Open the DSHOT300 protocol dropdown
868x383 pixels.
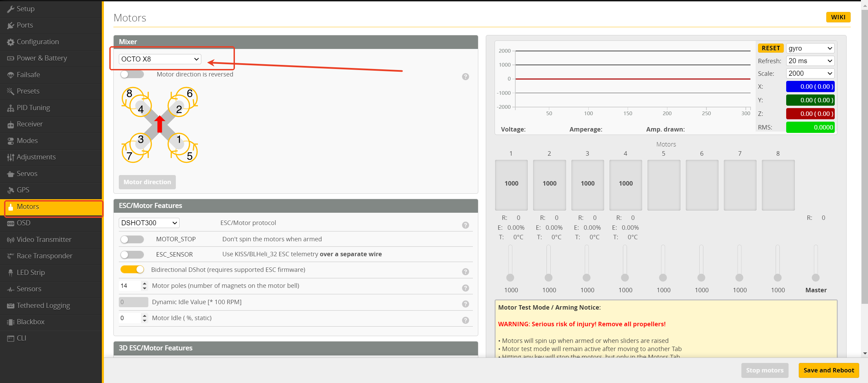149,223
